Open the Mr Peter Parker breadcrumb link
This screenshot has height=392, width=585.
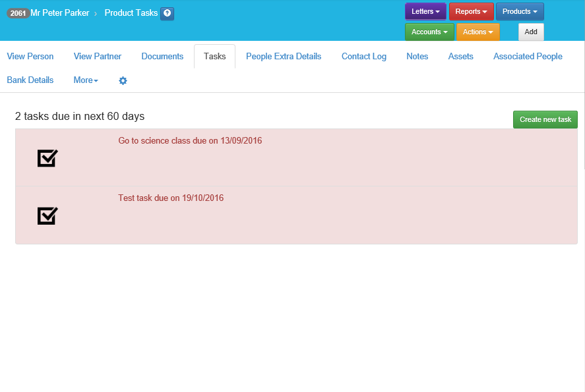[60, 13]
